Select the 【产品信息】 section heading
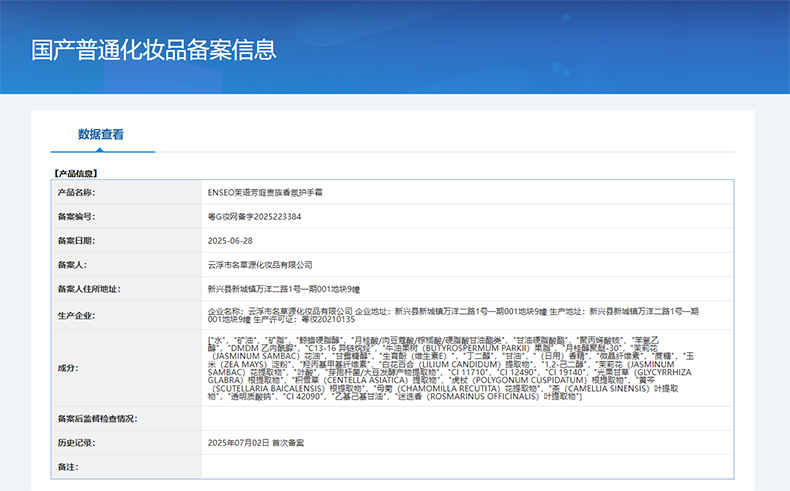 (x=76, y=173)
